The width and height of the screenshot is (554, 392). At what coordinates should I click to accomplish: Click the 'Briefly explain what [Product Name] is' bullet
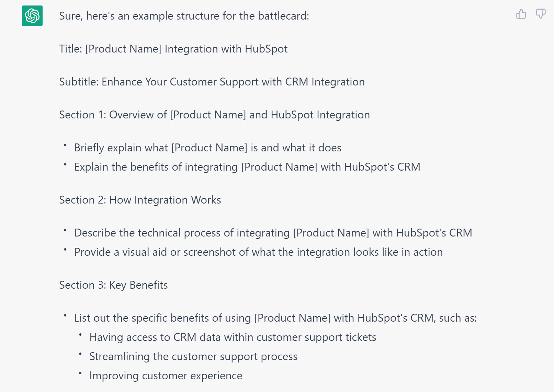click(208, 148)
